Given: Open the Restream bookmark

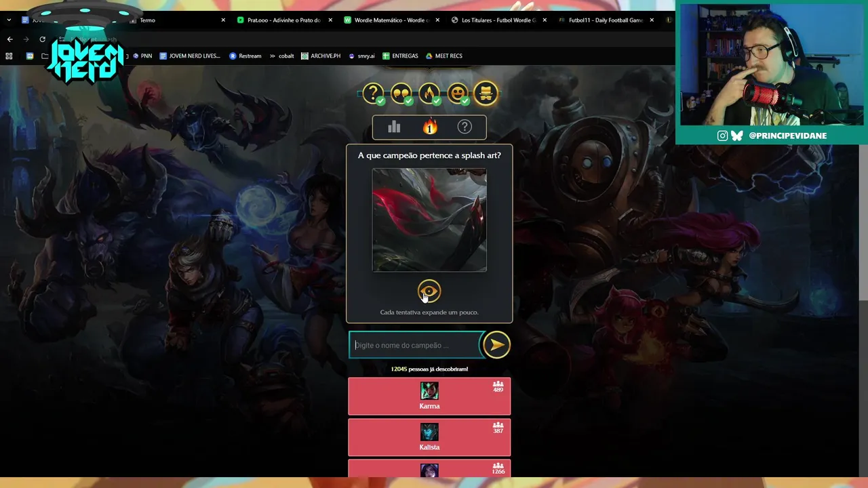Looking at the screenshot, I should click(245, 56).
